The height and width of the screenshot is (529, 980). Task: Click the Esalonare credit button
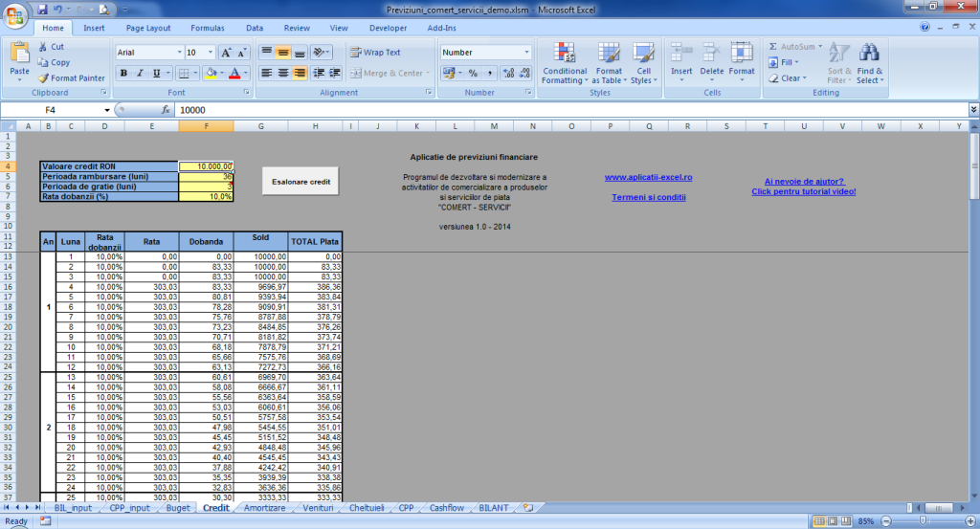[x=301, y=182]
